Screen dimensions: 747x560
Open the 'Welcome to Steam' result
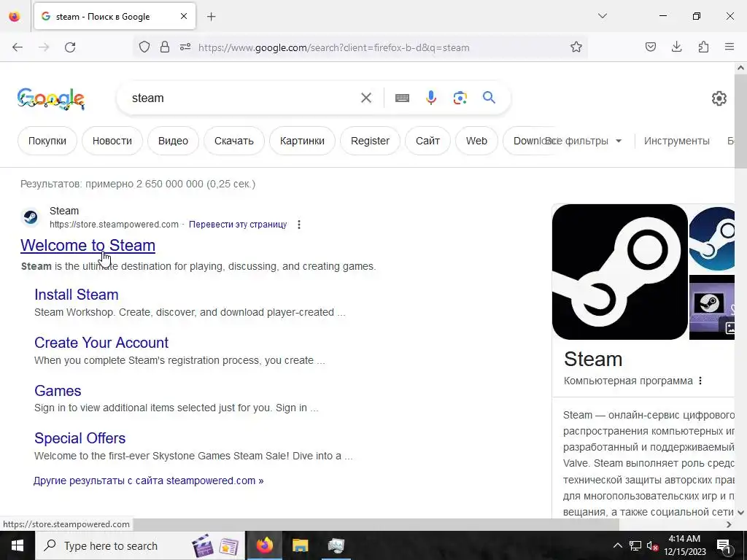88,245
